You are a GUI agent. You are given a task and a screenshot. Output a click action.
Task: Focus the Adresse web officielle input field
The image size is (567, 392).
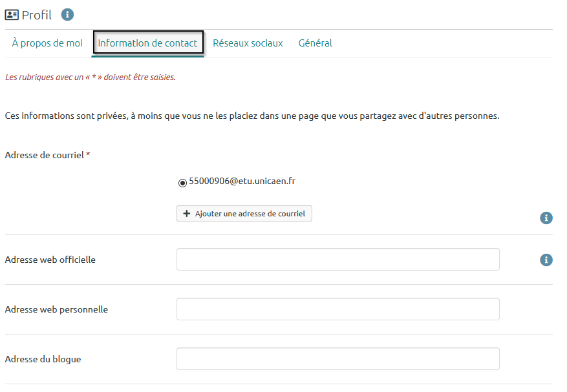coord(337,260)
